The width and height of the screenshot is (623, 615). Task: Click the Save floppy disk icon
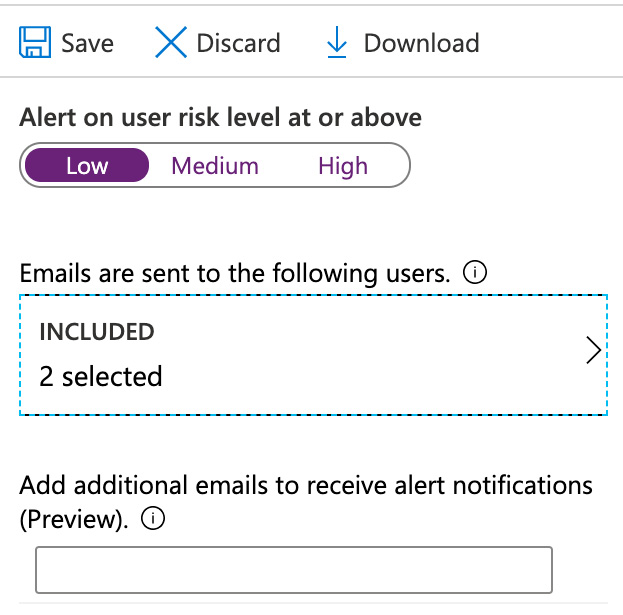click(x=35, y=44)
